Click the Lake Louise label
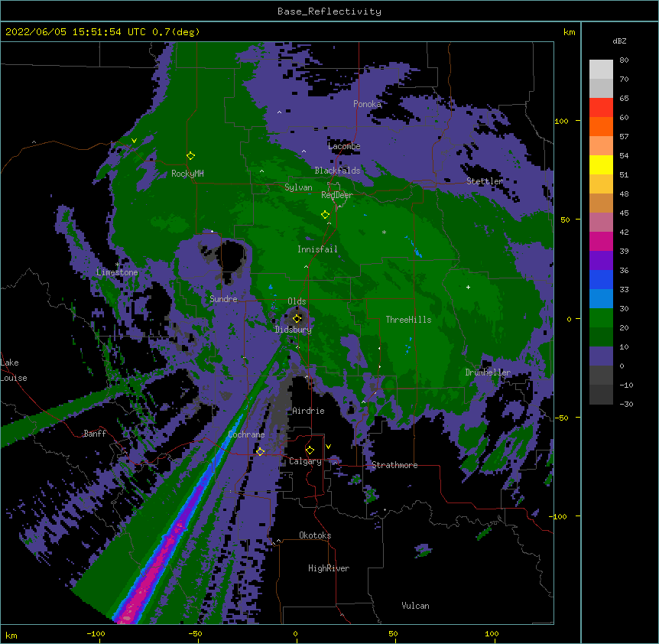The height and width of the screenshot is (644, 659). [14, 370]
